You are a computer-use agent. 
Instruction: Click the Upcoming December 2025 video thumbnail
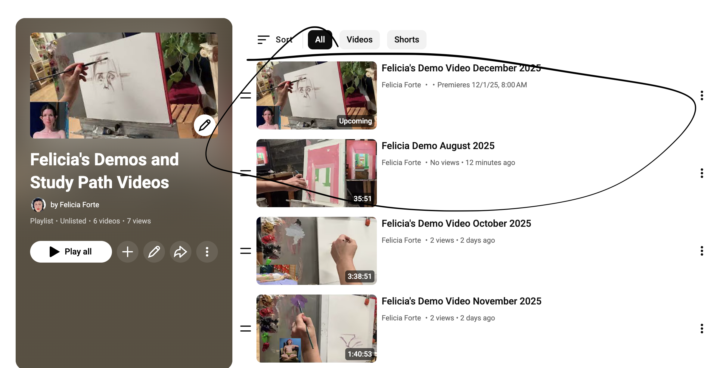(x=316, y=96)
